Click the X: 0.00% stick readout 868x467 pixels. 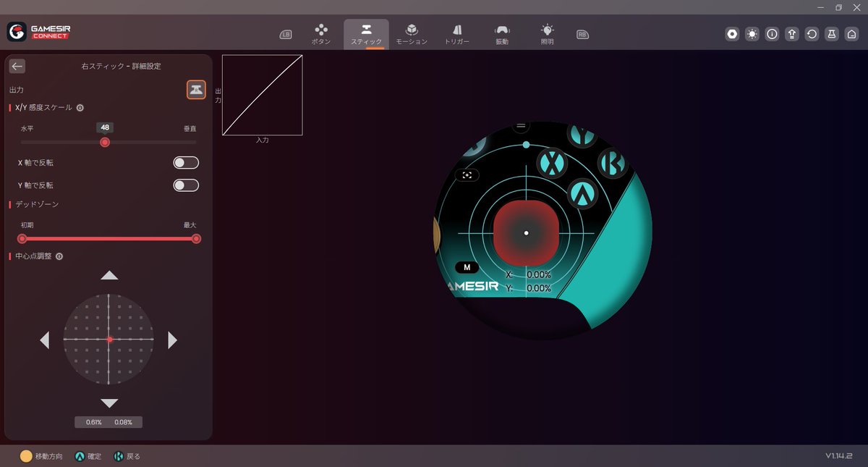click(528, 275)
